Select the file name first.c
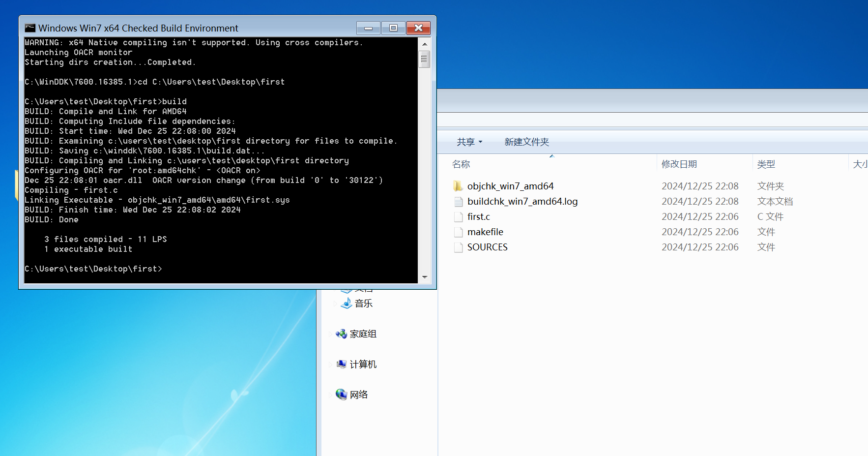 point(479,216)
